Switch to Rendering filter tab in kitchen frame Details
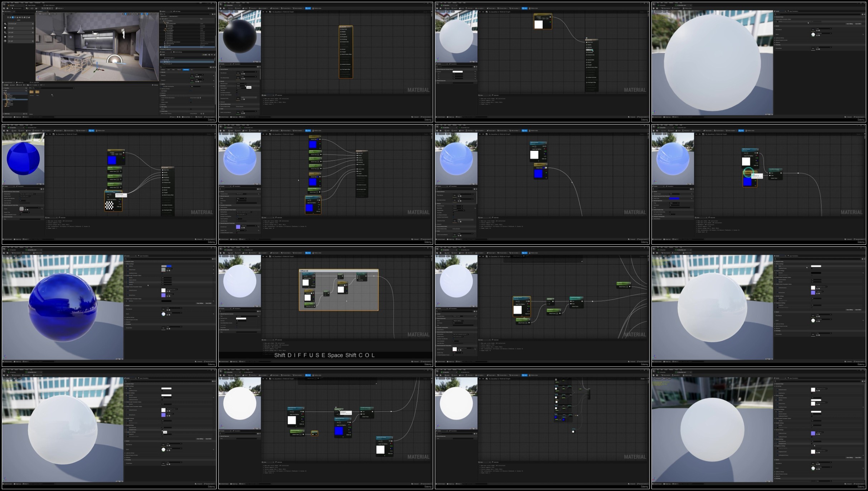Viewport: 868px width, 491px height. (186, 70)
